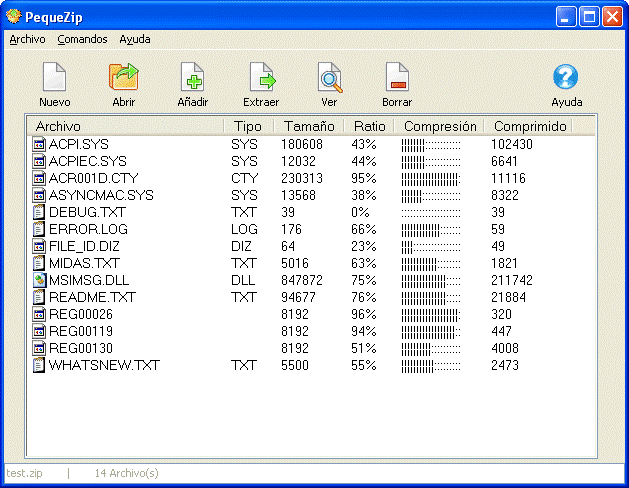Click the 95% compression bar of ACR001D.CTY
The height and width of the screenshot is (488, 629).
pos(431,179)
